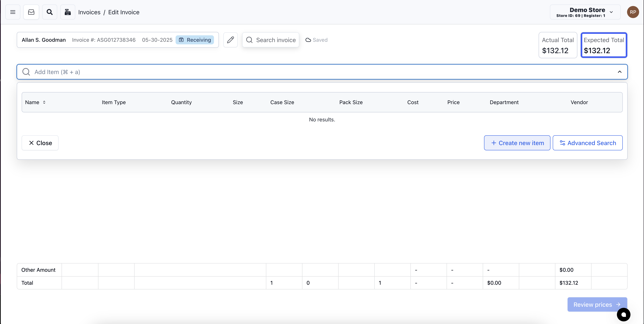644x324 pixels.
Task: Open Advanced Search
Action: click(588, 143)
